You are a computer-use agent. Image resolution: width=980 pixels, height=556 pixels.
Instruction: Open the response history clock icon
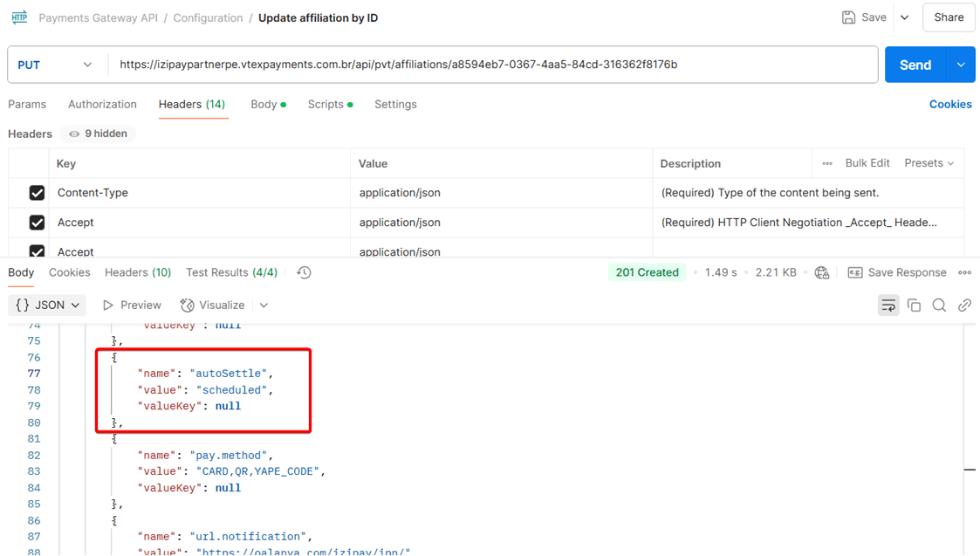pos(304,272)
